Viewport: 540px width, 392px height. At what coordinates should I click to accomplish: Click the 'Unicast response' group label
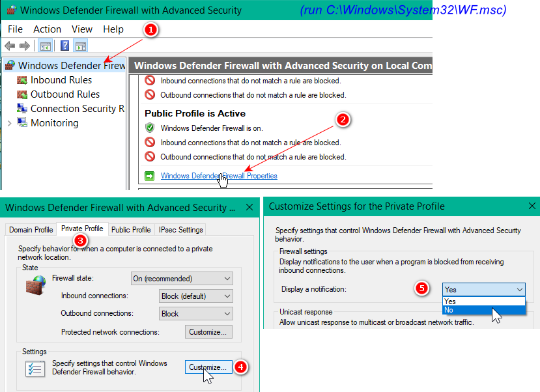pyautogui.click(x=306, y=312)
